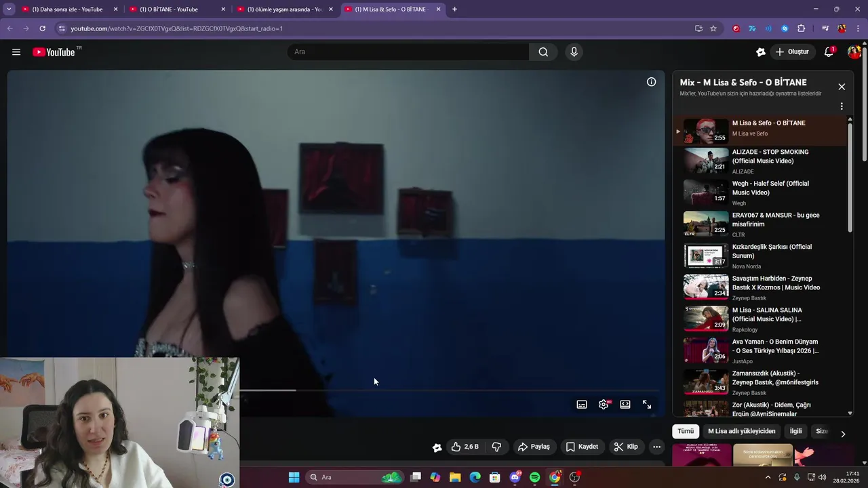Open Discord from the taskbar
Image resolution: width=868 pixels, height=488 pixels.
coord(515,477)
